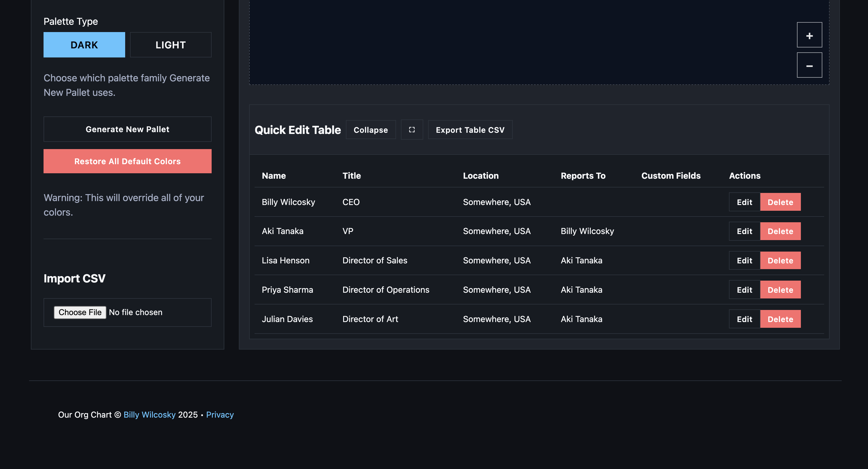Open the Billy Wilcosky footer link
The width and height of the screenshot is (868, 469).
pyautogui.click(x=149, y=415)
